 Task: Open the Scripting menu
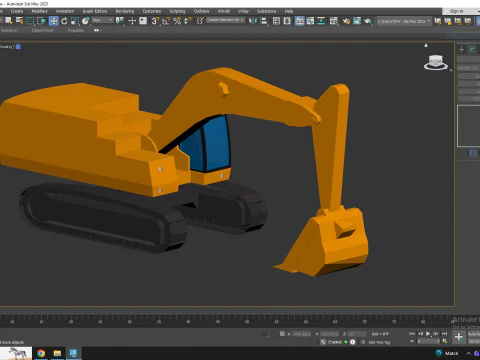click(x=177, y=11)
